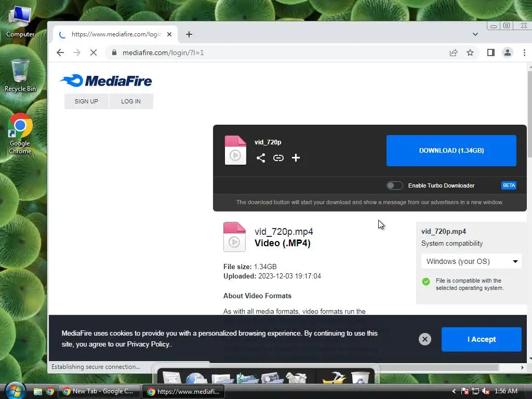
Task: View site info via the padlock icon
Action: coord(114,52)
